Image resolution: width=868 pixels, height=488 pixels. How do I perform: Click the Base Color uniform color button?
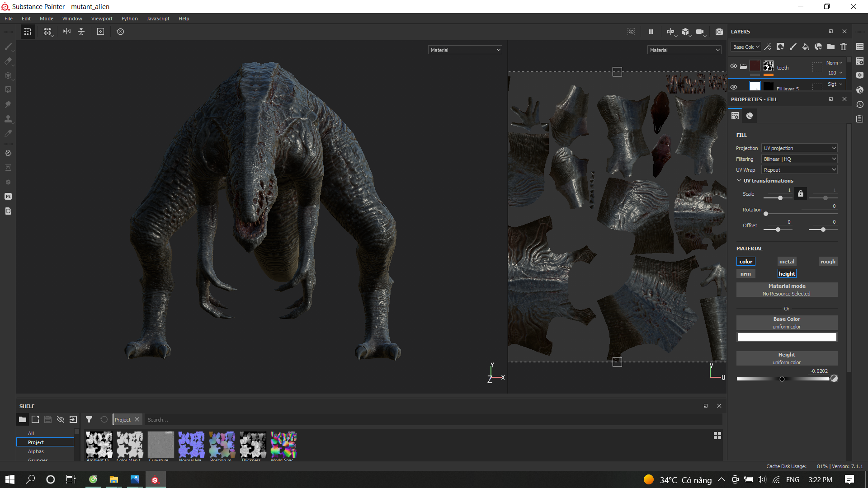pos(787,323)
